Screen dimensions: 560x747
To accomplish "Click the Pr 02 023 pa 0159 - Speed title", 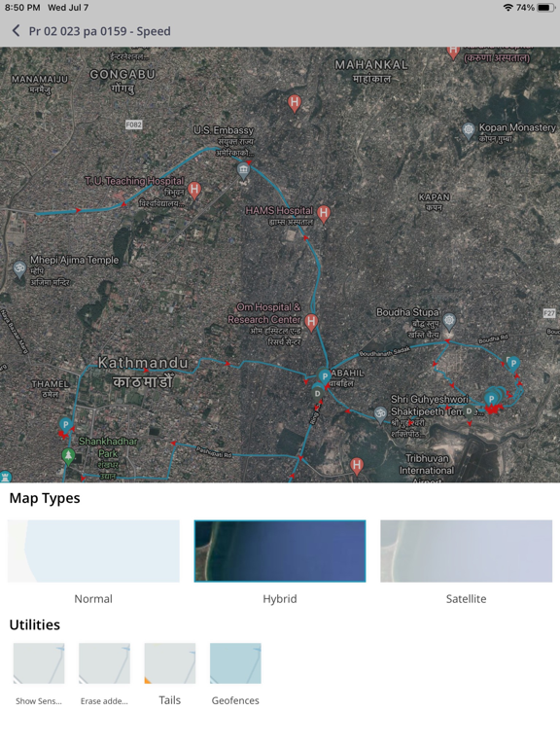I will tap(99, 31).
